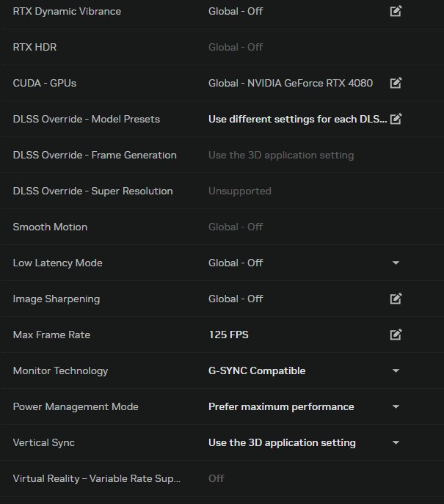
Task: Click the '125 FPS' value
Action: 228,335
